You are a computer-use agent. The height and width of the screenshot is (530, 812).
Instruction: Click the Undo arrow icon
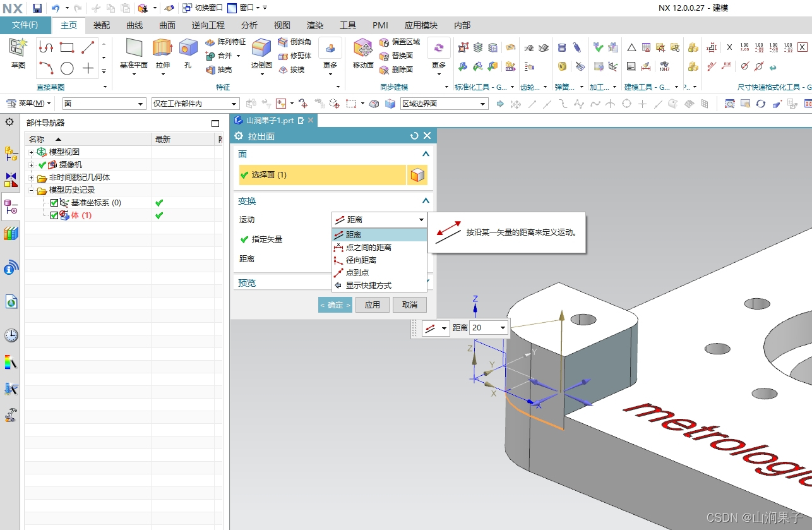point(56,8)
